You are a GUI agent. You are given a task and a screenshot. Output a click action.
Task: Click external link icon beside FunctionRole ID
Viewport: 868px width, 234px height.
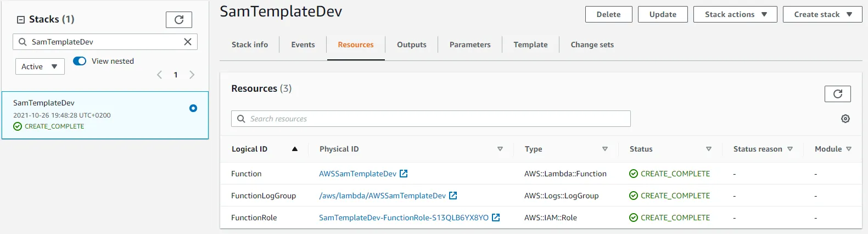pos(496,218)
